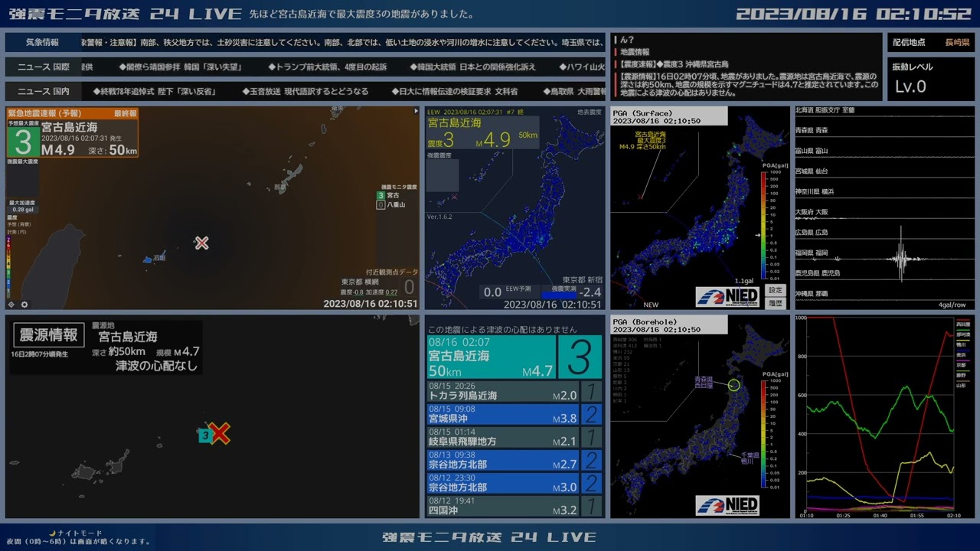Select the ニュース 国際 news tab

click(x=43, y=67)
